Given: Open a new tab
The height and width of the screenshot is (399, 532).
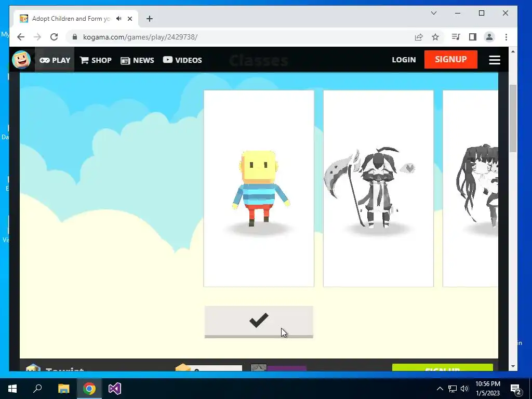Looking at the screenshot, I should (150, 19).
